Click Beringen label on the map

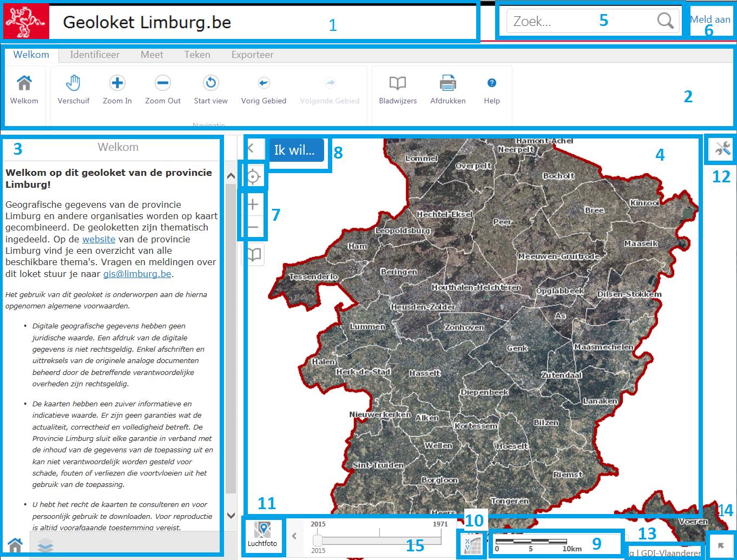coord(399,272)
